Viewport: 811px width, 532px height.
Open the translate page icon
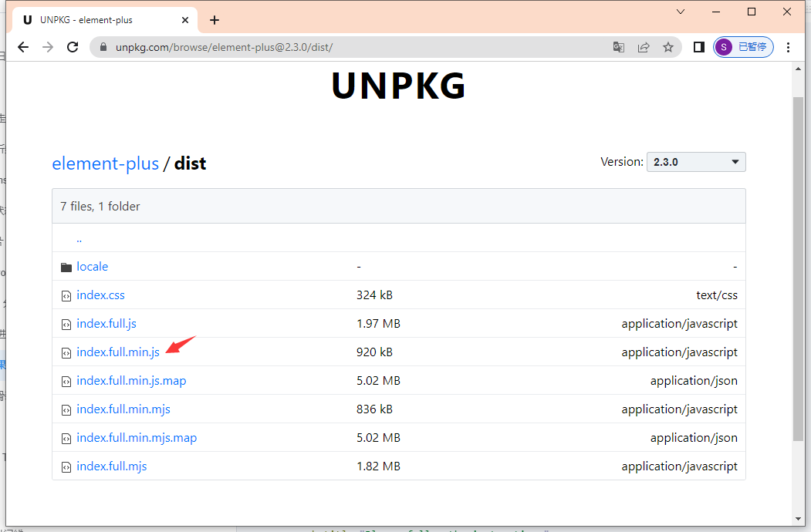[619, 47]
